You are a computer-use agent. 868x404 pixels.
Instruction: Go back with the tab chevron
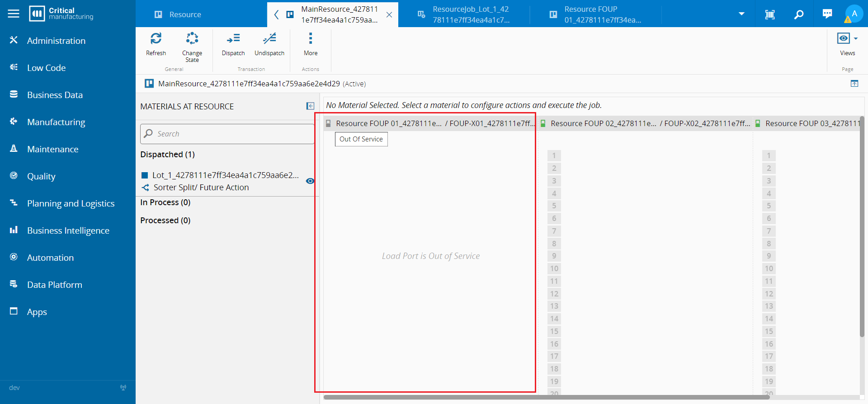coord(276,14)
